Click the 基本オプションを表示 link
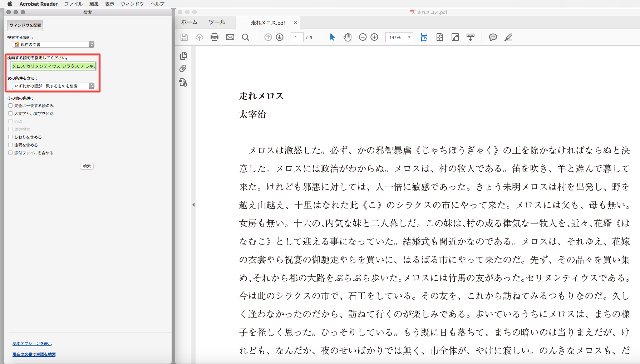This screenshot has width=640, height=364. 32,344
